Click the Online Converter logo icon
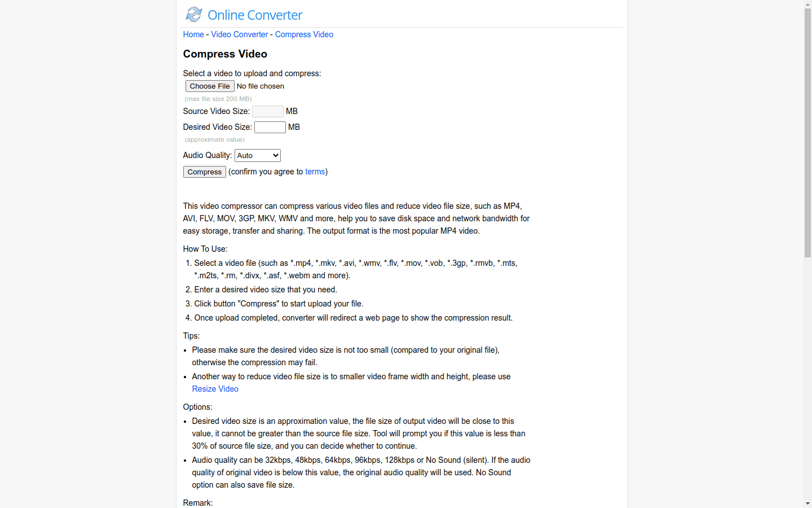The image size is (812, 508). point(193,14)
